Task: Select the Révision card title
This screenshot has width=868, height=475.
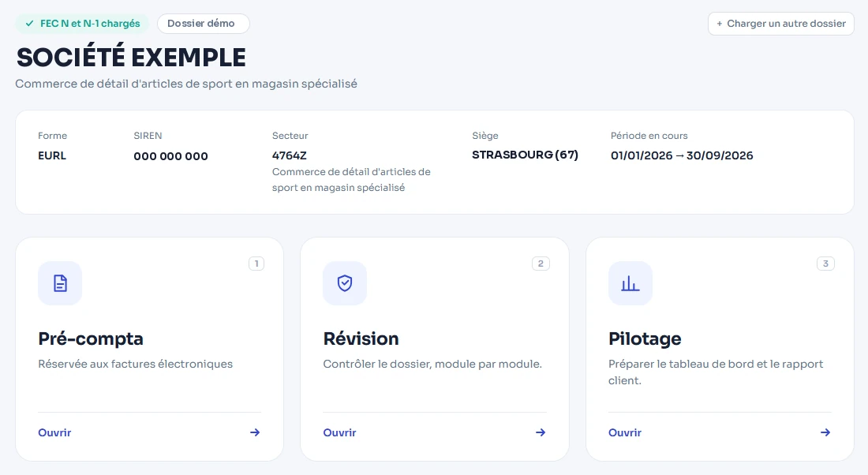Action: point(361,338)
